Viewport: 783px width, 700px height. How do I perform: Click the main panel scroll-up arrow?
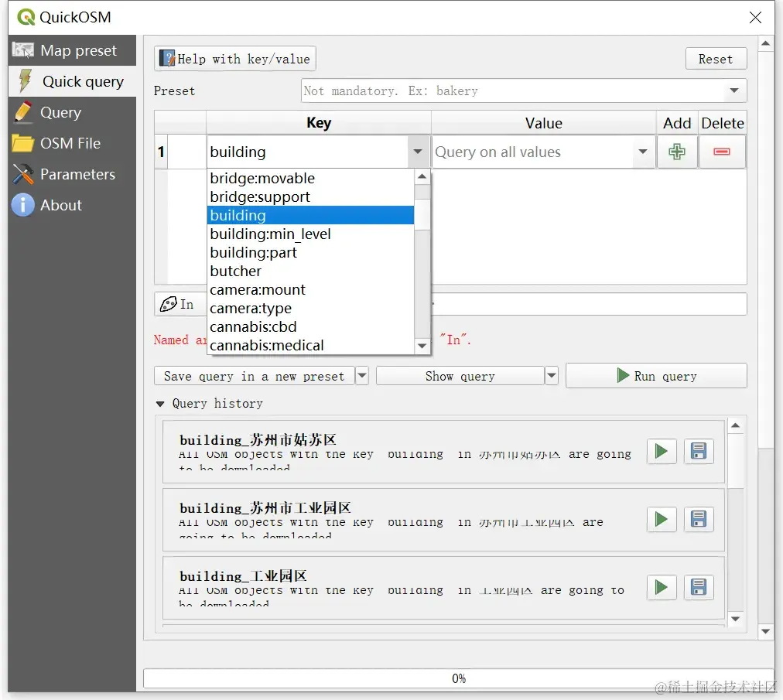[x=765, y=43]
